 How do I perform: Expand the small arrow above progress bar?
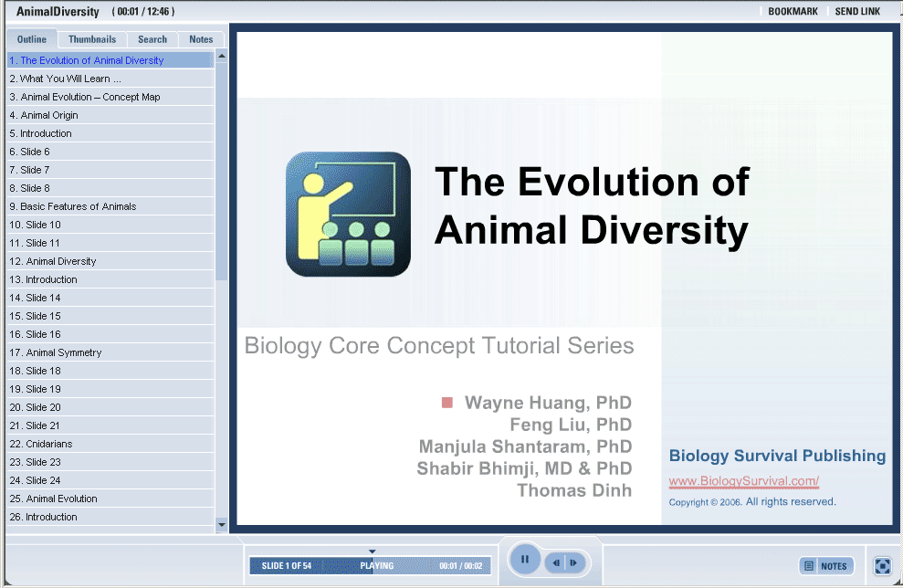coord(372,551)
